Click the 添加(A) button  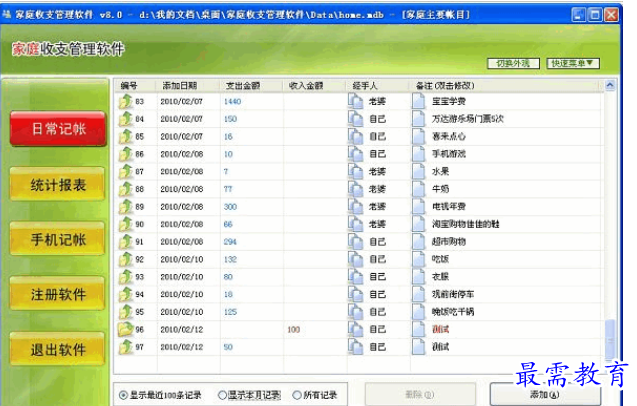[x=545, y=394]
